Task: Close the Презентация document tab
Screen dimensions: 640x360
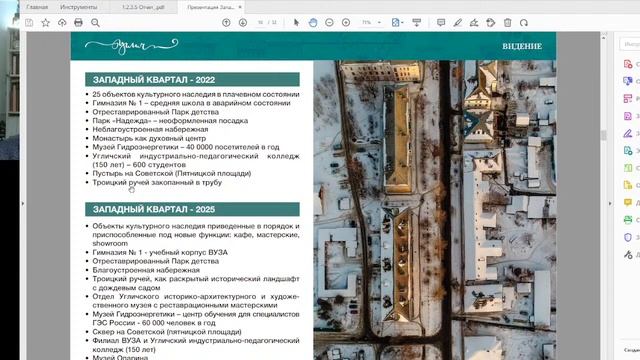Action: click(240, 7)
